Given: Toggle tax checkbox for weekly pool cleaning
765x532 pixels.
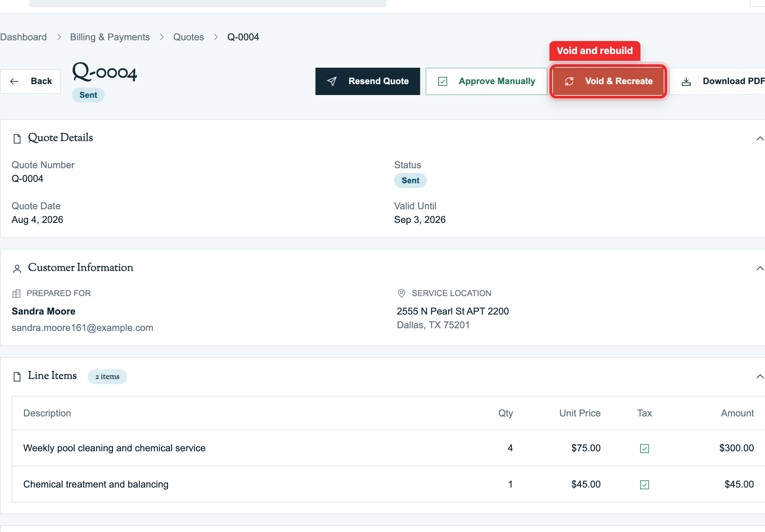Looking at the screenshot, I should (645, 448).
